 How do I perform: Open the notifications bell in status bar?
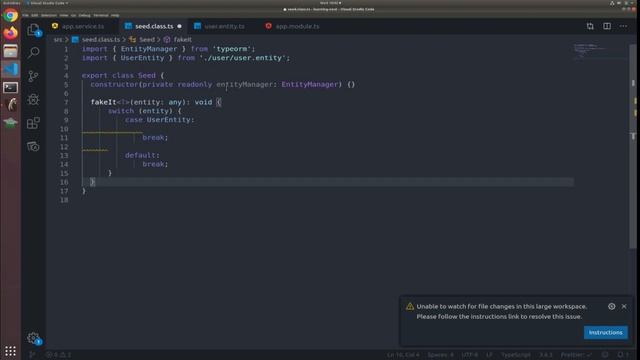[622, 355]
